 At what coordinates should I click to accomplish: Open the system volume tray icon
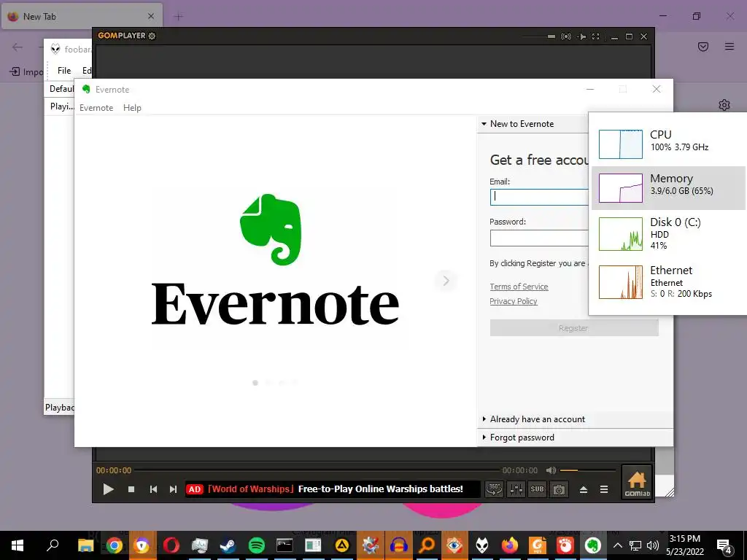point(653,545)
